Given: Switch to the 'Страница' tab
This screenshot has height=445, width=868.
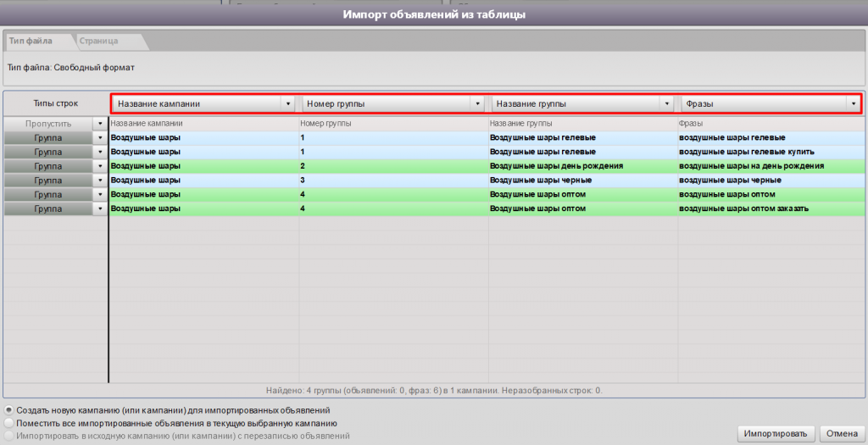Looking at the screenshot, I should 98,41.
